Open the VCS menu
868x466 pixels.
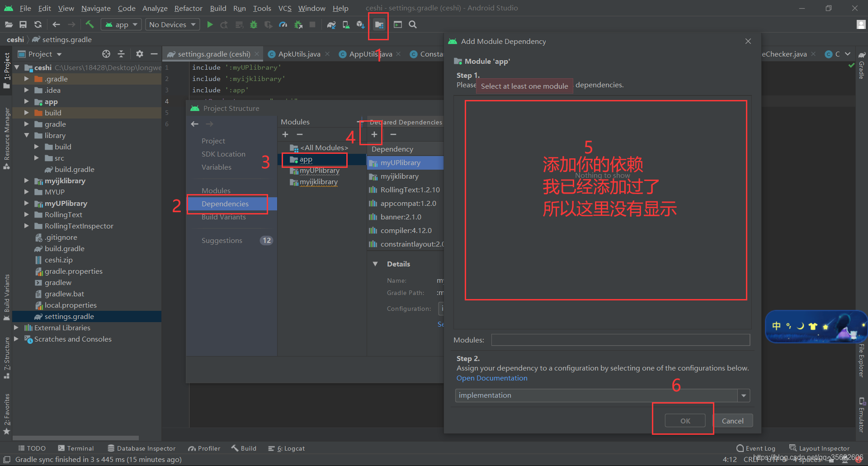pos(285,8)
